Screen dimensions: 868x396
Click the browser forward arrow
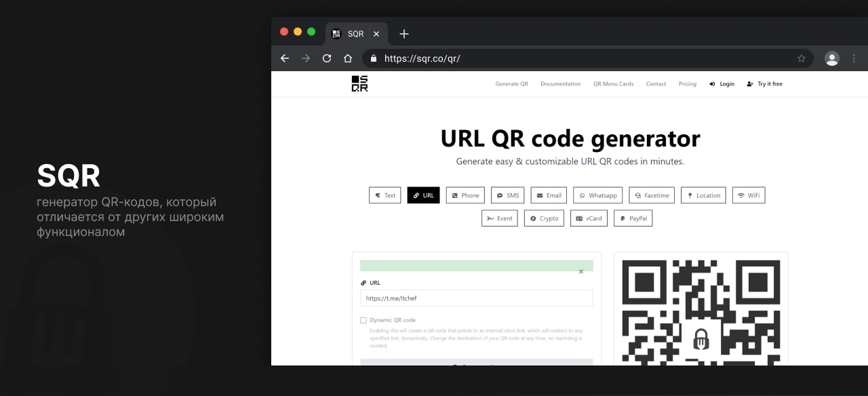(306, 58)
